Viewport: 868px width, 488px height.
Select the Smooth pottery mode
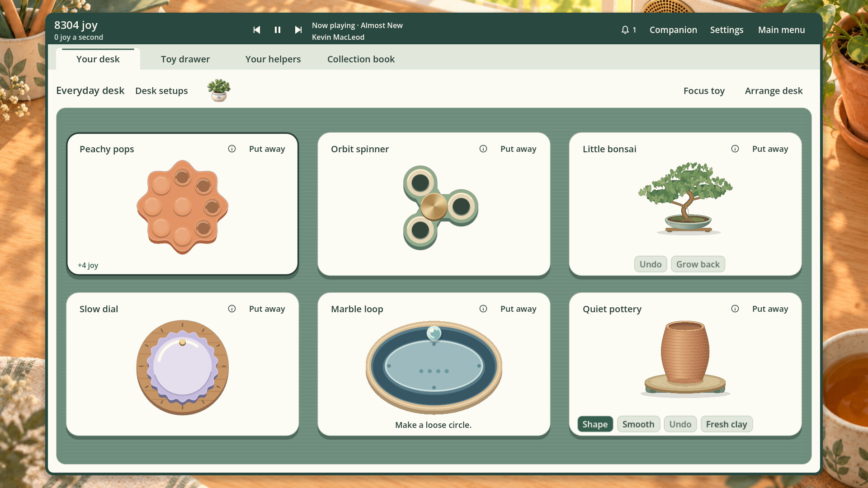coord(638,424)
